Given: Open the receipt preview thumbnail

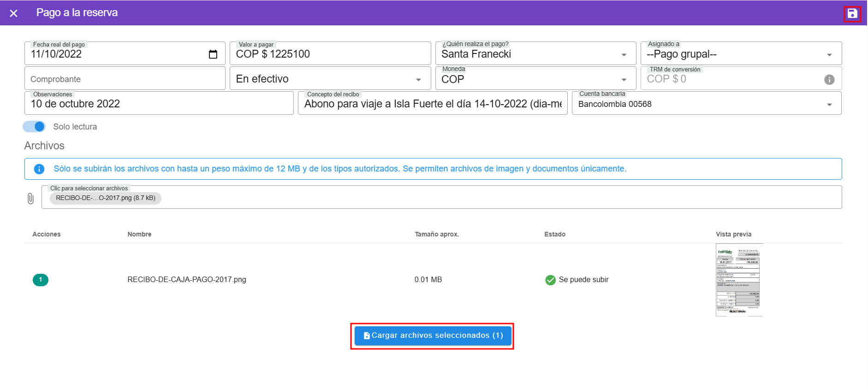Looking at the screenshot, I should click(739, 280).
